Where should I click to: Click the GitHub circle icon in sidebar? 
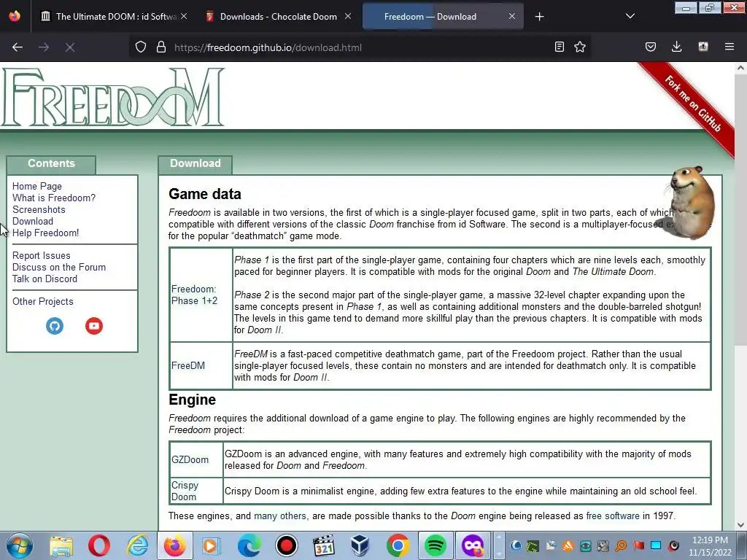click(55, 326)
